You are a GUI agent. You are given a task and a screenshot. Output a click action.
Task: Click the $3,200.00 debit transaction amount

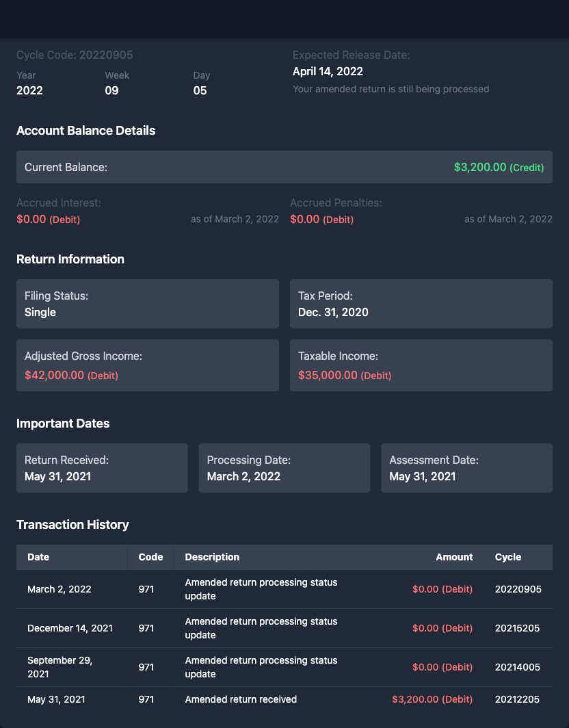click(x=432, y=699)
